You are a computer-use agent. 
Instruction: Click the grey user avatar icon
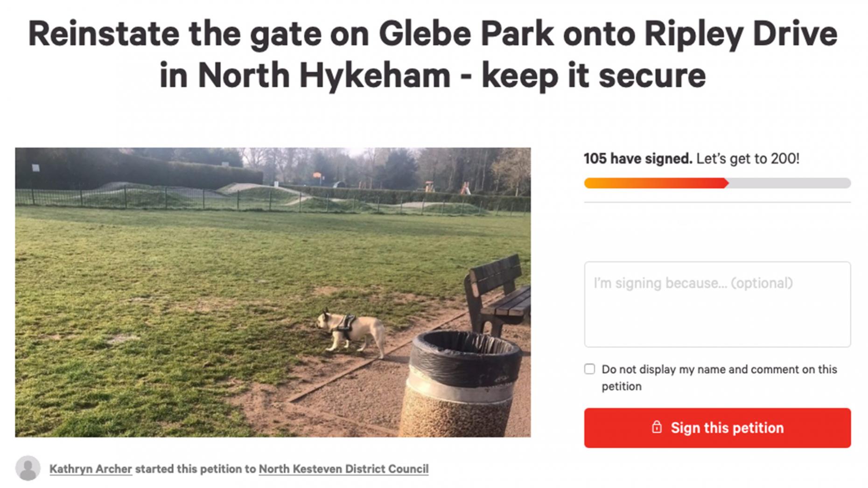tap(28, 468)
